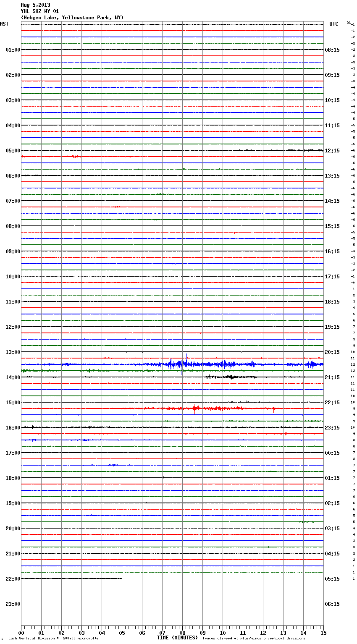Click the 09:15 UTC time label
Image resolution: width=357 pixels, height=644 pixels.
pos(332,75)
